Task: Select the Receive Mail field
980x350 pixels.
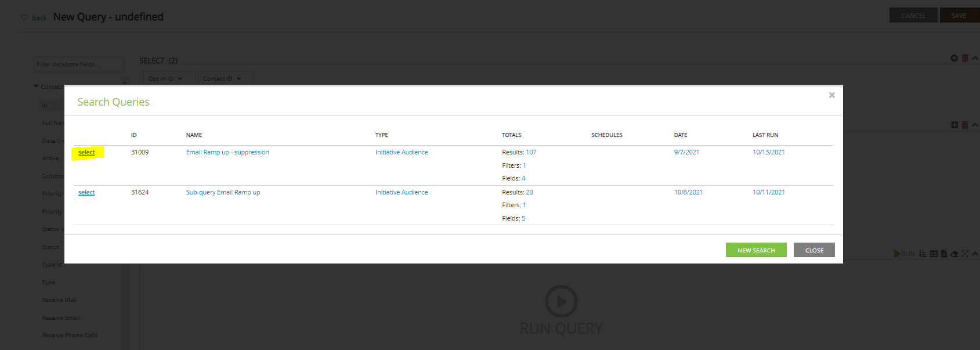Action: click(59, 300)
